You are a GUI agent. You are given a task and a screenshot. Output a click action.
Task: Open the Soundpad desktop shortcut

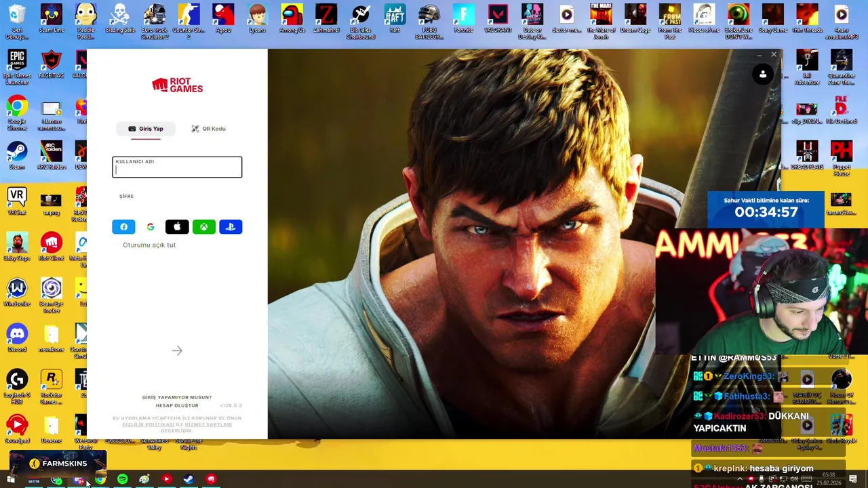point(17,429)
